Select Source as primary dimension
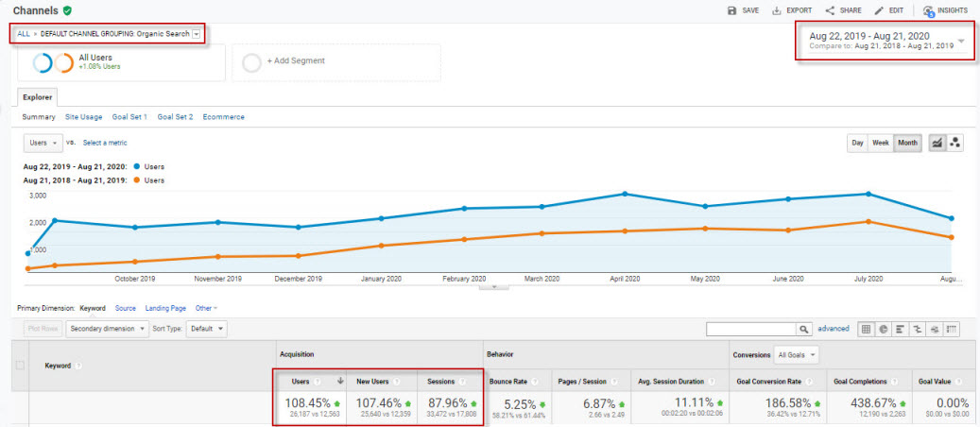Viewport: 980px width, 427px height. (125, 308)
